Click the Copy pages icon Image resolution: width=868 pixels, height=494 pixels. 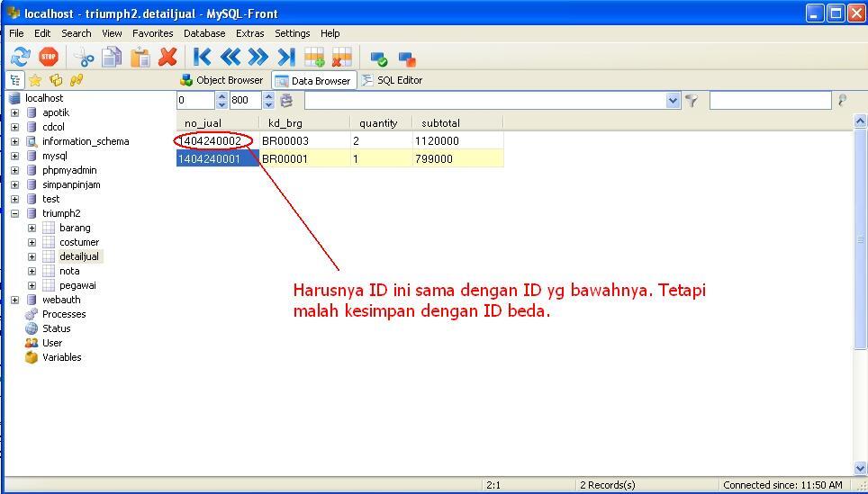tap(112, 57)
